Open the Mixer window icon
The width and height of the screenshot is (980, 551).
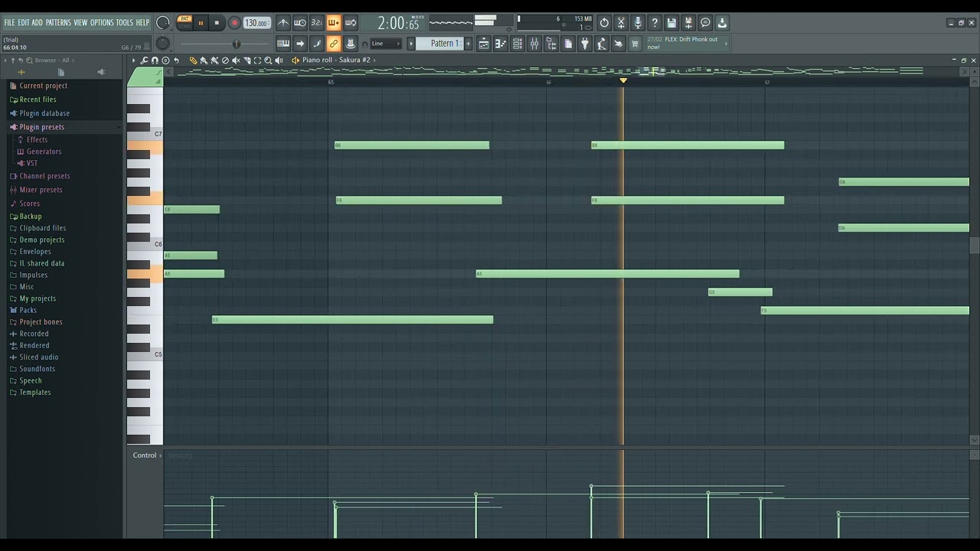[x=534, y=44]
